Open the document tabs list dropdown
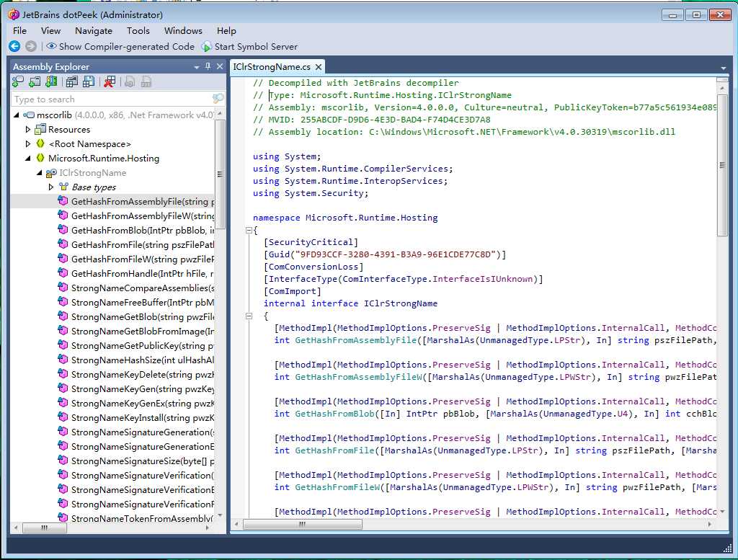The height and width of the screenshot is (560, 738). 724,68
